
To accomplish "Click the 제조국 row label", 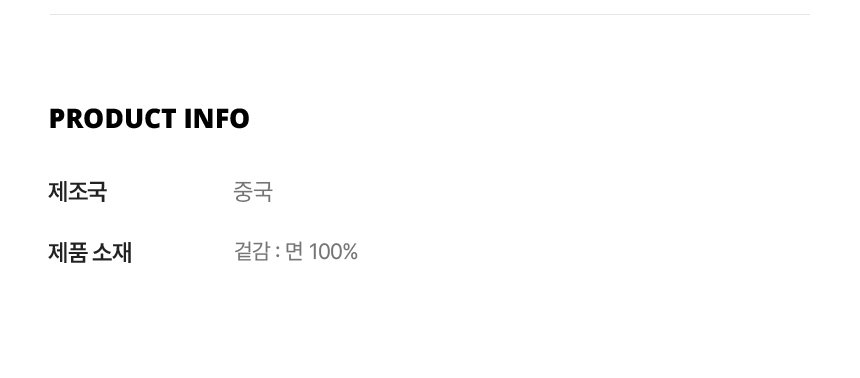I will coord(77,192).
